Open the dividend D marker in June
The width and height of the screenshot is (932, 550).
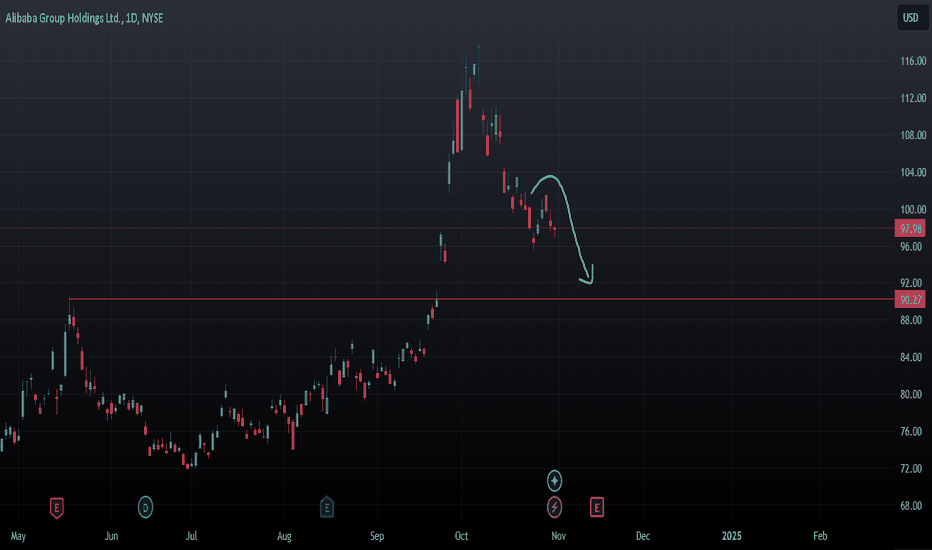[x=145, y=508]
